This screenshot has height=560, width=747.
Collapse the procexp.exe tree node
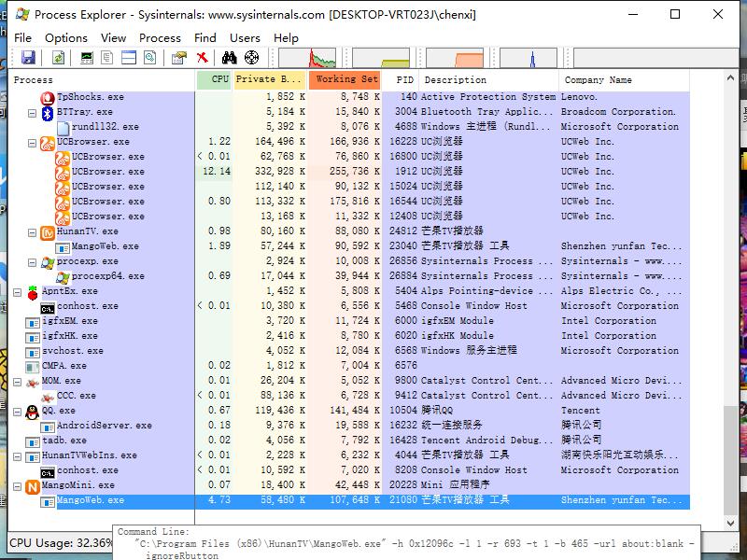[x=32, y=262]
